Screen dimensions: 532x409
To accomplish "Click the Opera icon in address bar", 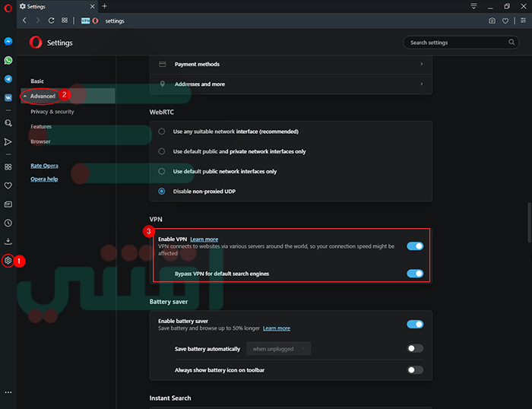I will 95,21.
